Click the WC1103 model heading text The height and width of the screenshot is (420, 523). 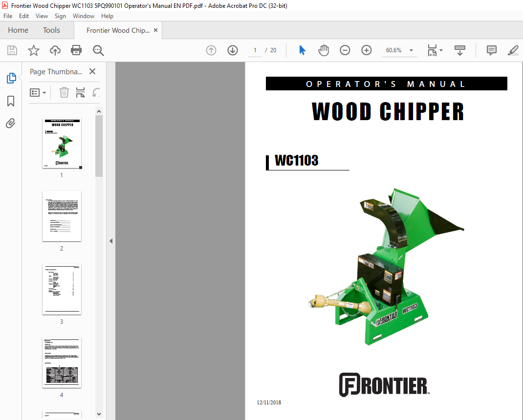(x=297, y=161)
